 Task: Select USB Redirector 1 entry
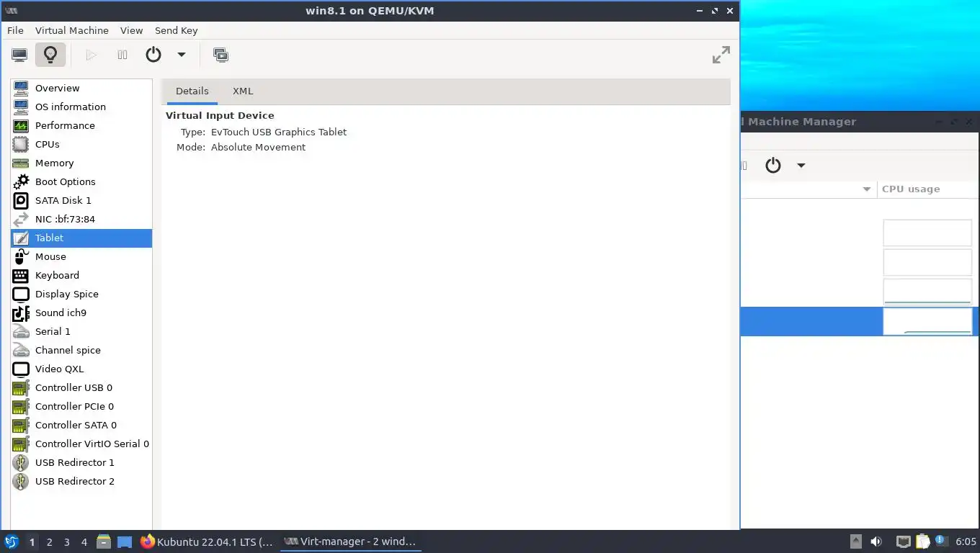pos(81,462)
